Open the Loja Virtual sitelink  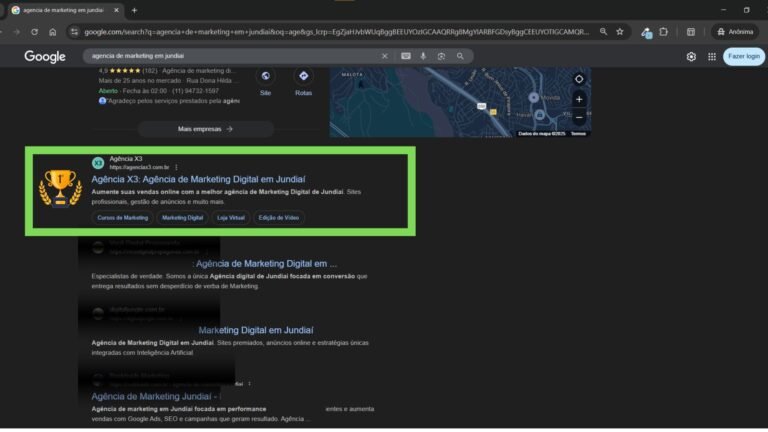(231, 218)
